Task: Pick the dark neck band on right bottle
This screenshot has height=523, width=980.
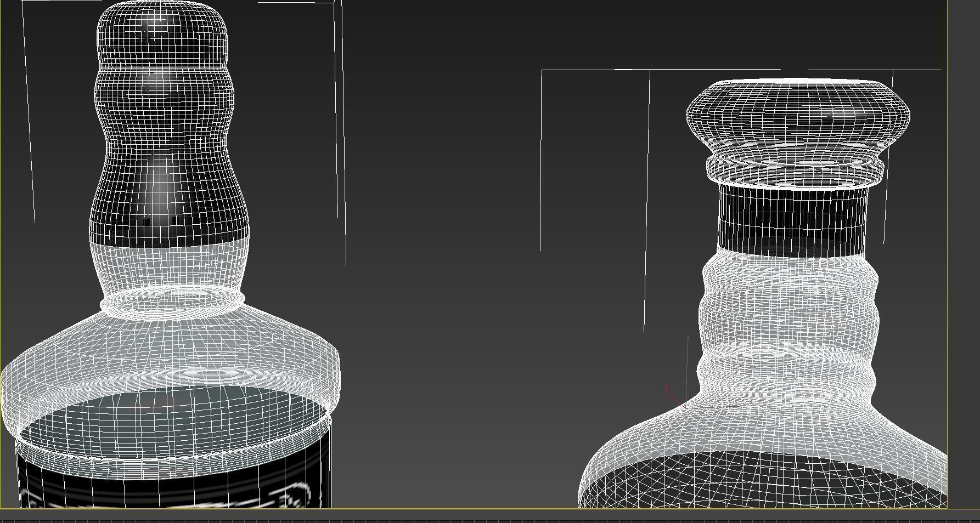Action: coord(792,220)
